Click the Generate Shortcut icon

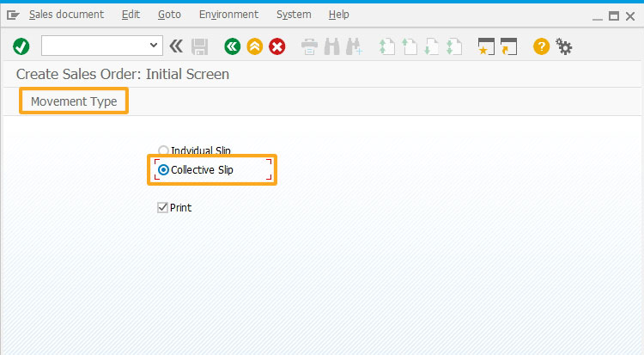[508, 46]
